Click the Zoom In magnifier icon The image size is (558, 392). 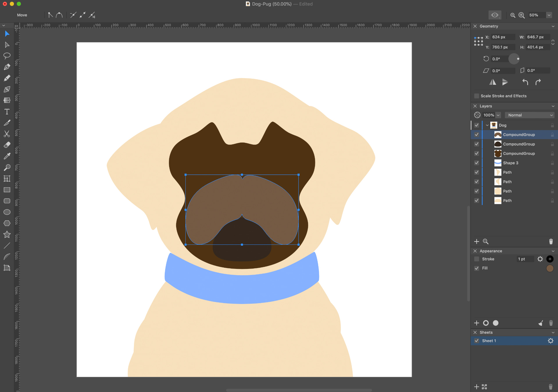(522, 15)
